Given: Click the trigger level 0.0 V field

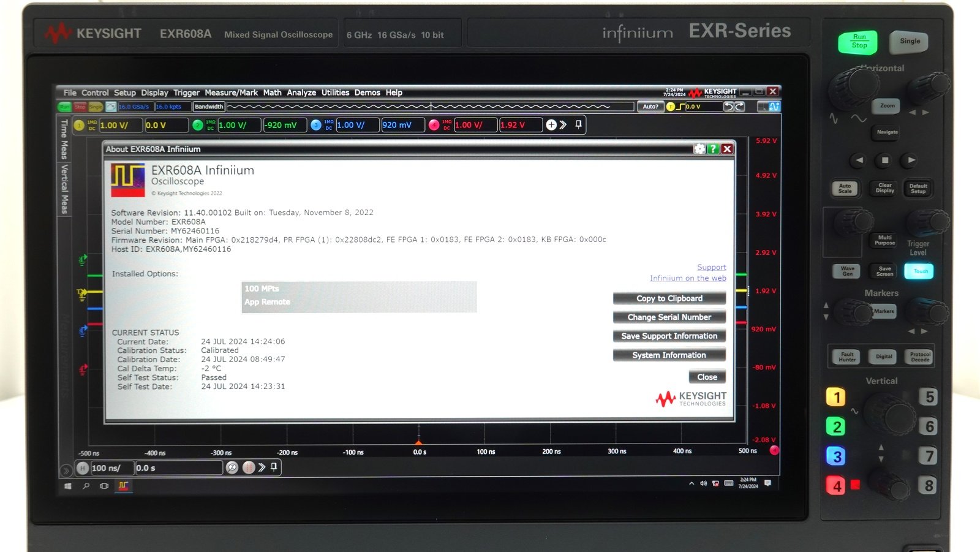Looking at the screenshot, I should pos(703,107).
